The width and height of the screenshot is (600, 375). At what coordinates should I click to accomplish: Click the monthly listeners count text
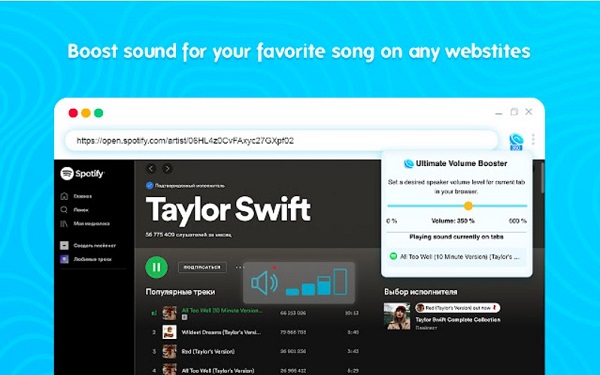[188, 235]
